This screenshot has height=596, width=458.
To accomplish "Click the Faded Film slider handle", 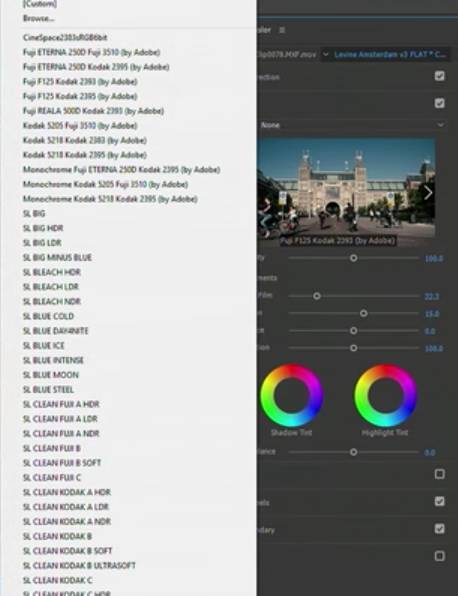I will click(x=317, y=296).
